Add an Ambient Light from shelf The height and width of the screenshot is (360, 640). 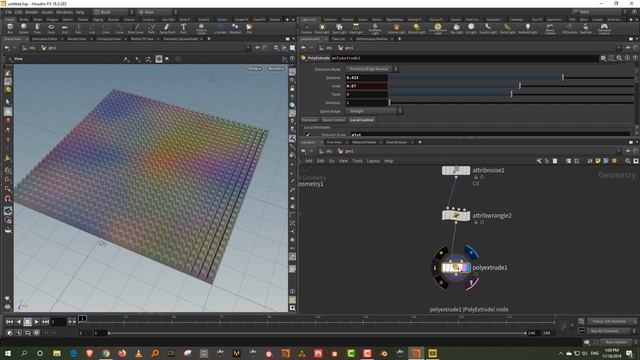click(528, 29)
